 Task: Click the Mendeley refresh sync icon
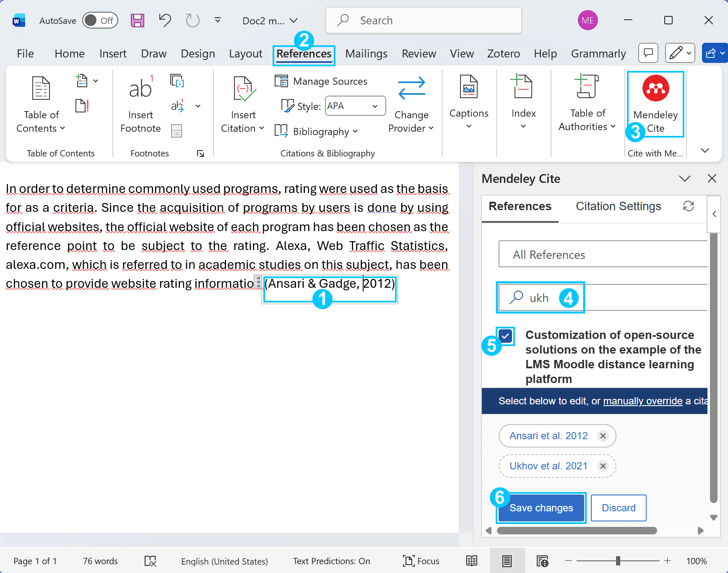(689, 206)
